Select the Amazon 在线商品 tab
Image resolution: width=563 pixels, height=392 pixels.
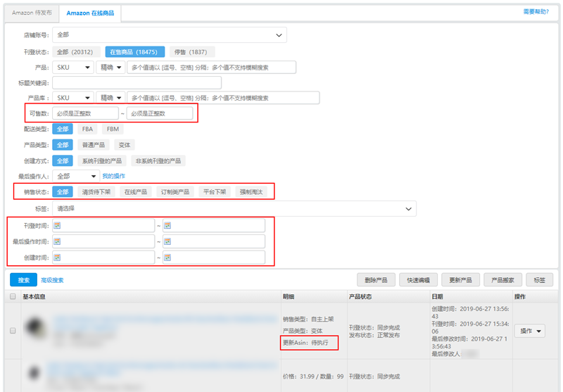[90, 13]
